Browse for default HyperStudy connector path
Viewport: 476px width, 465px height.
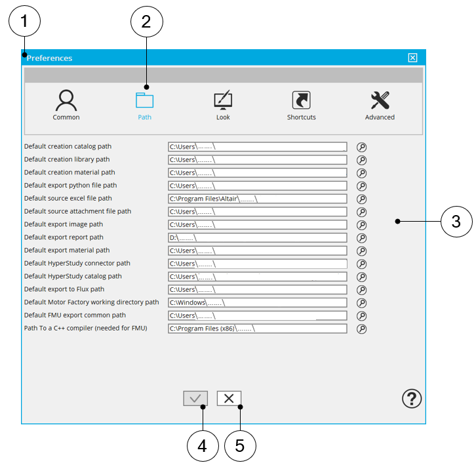click(361, 264)
